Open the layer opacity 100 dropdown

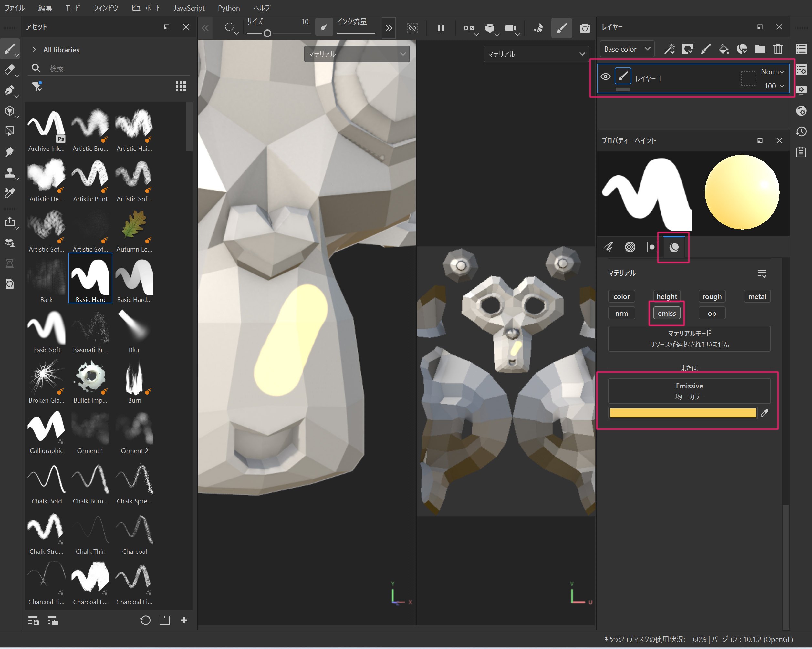coord(774,86)
